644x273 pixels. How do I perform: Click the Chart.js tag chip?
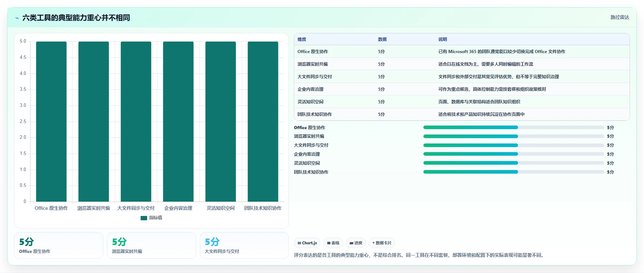(307, 243)
